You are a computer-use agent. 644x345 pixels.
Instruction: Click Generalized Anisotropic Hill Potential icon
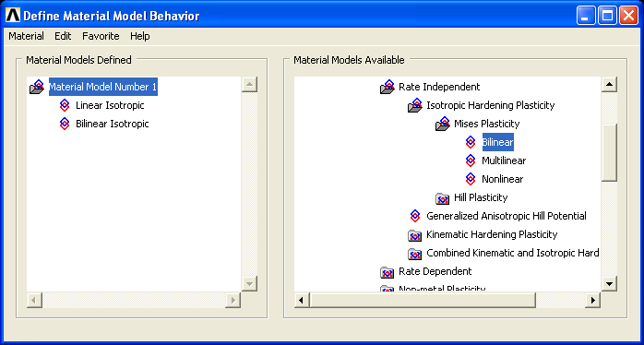tap(415, 216)
